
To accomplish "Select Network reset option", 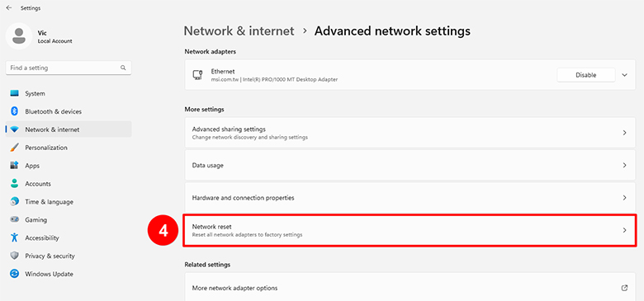I will [409, 230].
